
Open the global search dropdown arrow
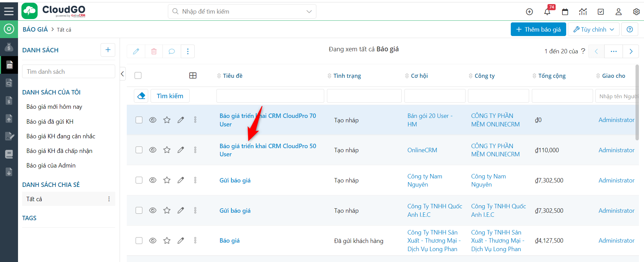[309, 12]
